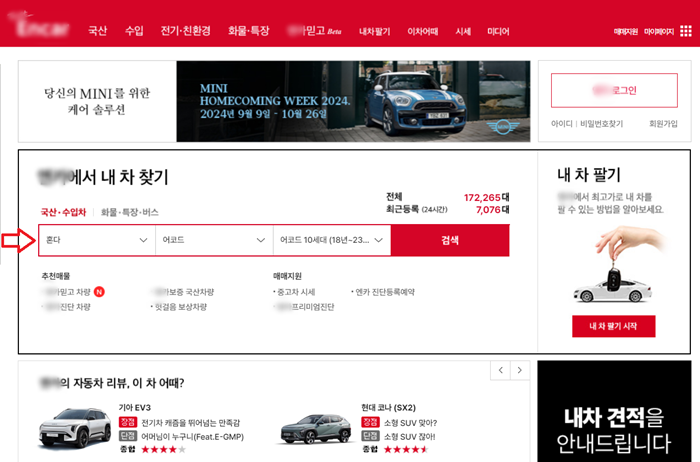Click 코나 단점 소형 SUV 잖아!
Screen dimensions: 700x462
[398, 436]
